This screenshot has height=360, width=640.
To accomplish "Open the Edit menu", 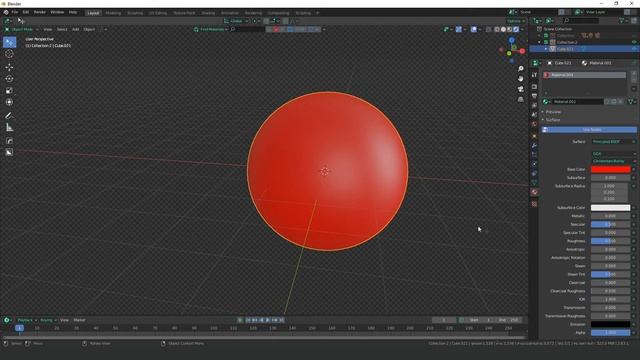I will click(x=26, y=12).
